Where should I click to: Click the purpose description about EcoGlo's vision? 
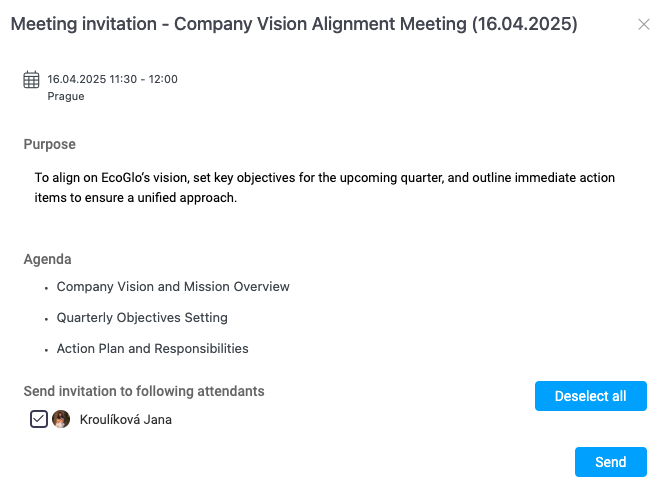(x=325, y=187)
